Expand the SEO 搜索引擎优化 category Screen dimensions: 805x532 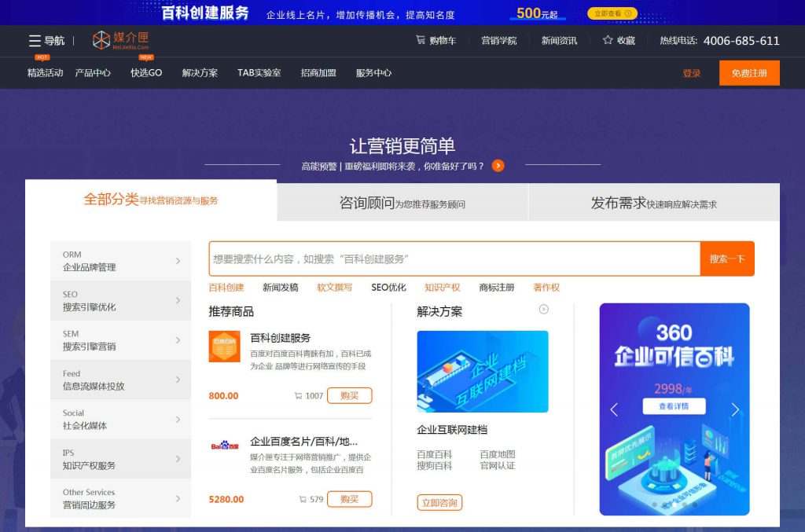(120, 300)
